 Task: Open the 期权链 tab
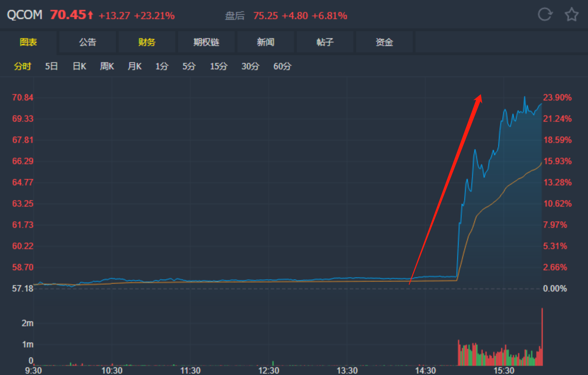coord(206,42)
